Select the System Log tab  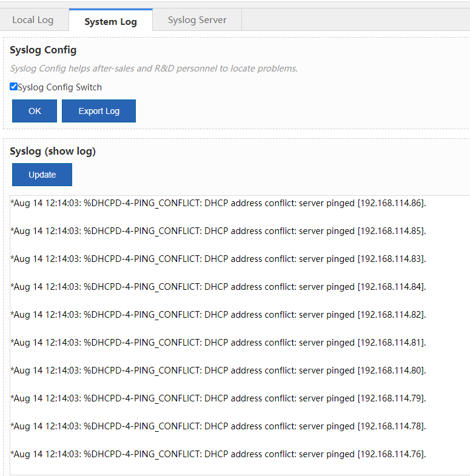coord(110,21)
